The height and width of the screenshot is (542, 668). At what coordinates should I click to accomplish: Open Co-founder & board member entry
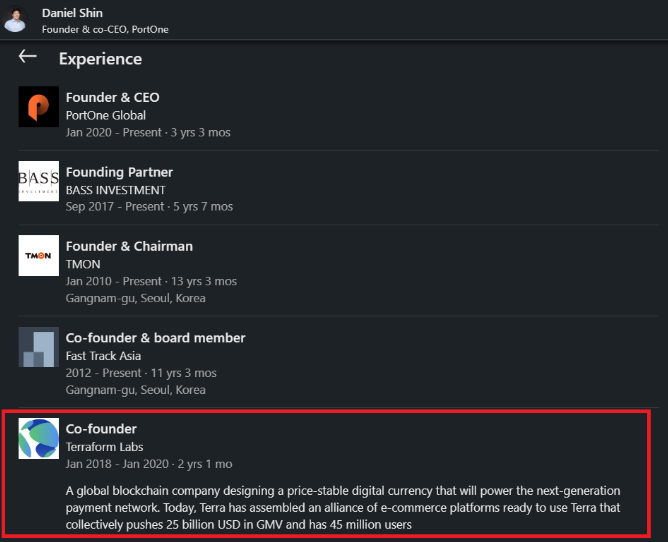[x=155, y=338]
